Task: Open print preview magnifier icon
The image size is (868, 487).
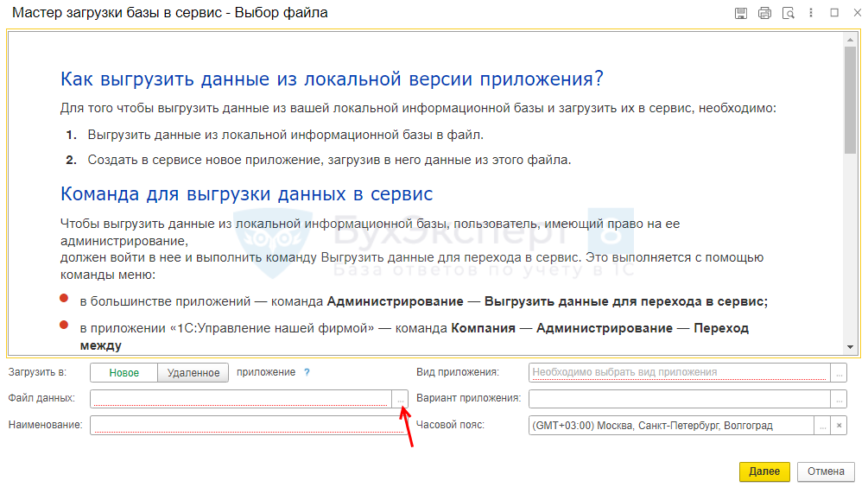Action: click(x=787, y=13)
